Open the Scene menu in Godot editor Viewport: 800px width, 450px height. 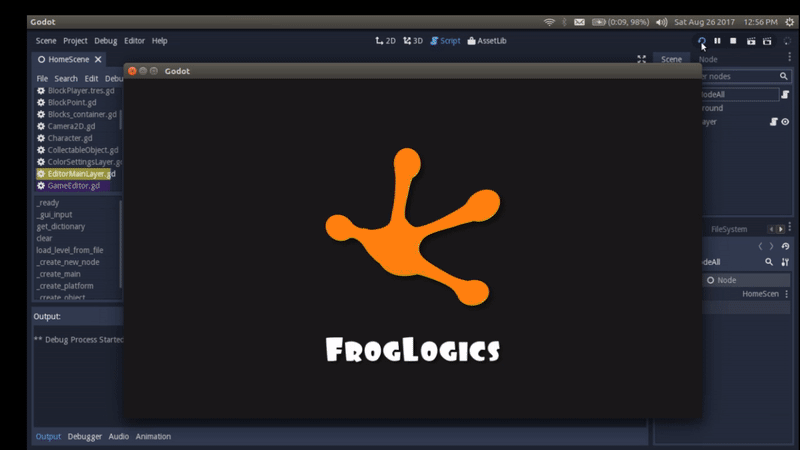[46, 41]
